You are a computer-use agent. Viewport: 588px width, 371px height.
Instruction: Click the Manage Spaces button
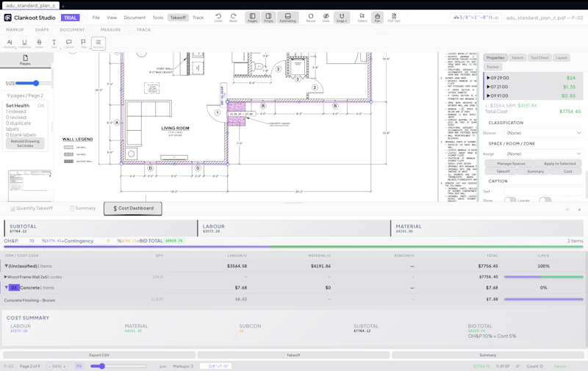tap(511, 164)
